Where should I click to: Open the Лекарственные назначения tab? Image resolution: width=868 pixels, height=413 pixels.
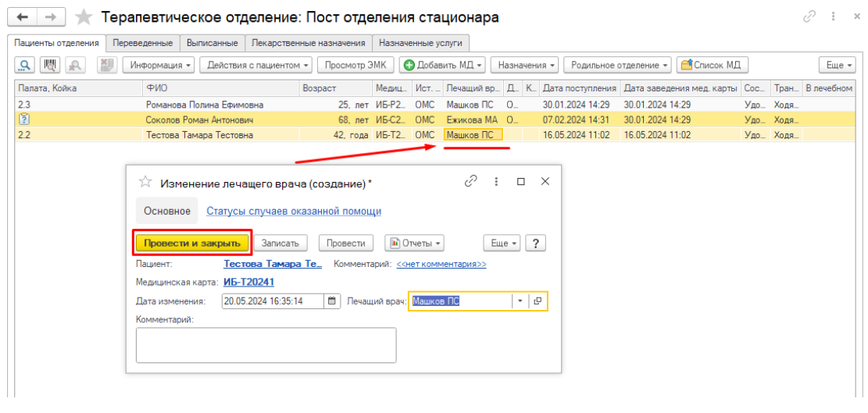308,44
